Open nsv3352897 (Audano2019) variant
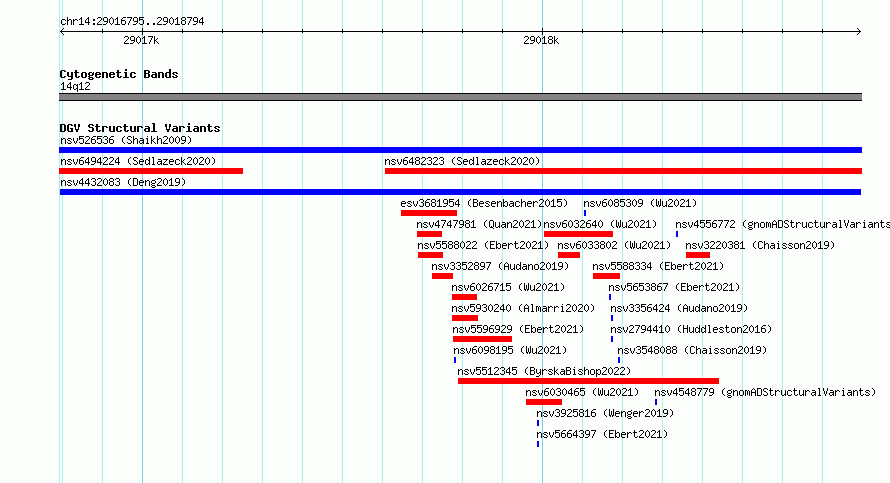This screenshot has width=890, height=483. coord(500,266)
